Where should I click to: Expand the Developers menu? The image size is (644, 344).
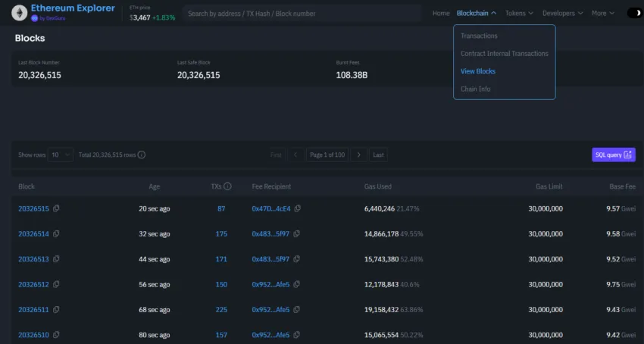(x=563, y=13)
